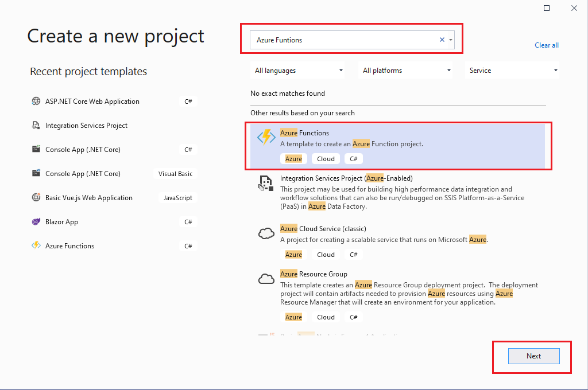
Task: Open the search box history dropdown arrow
Action: [451, 40]
